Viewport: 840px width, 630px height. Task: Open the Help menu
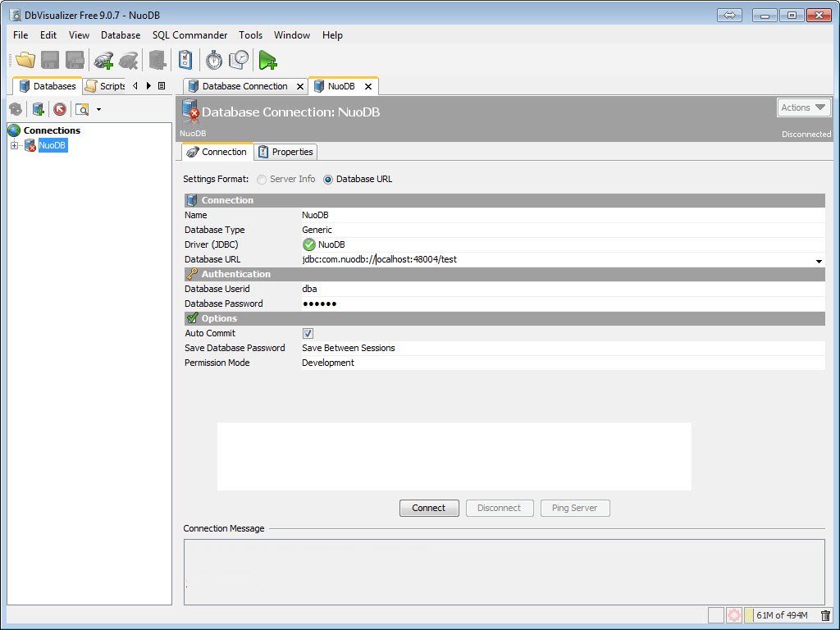(332, 34)
